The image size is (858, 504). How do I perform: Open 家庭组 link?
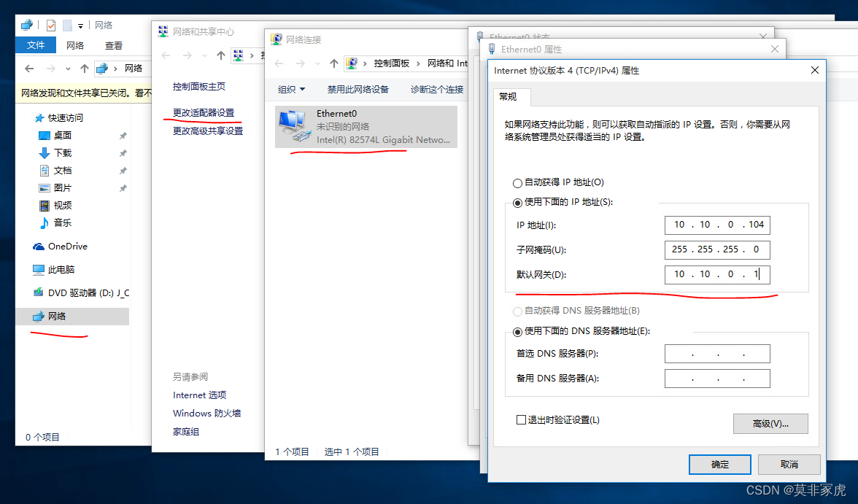(186, 432)
